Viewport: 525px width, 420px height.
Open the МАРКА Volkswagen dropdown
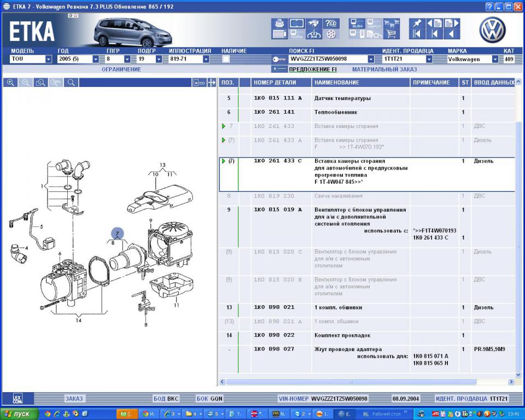[x=495, y=59]
